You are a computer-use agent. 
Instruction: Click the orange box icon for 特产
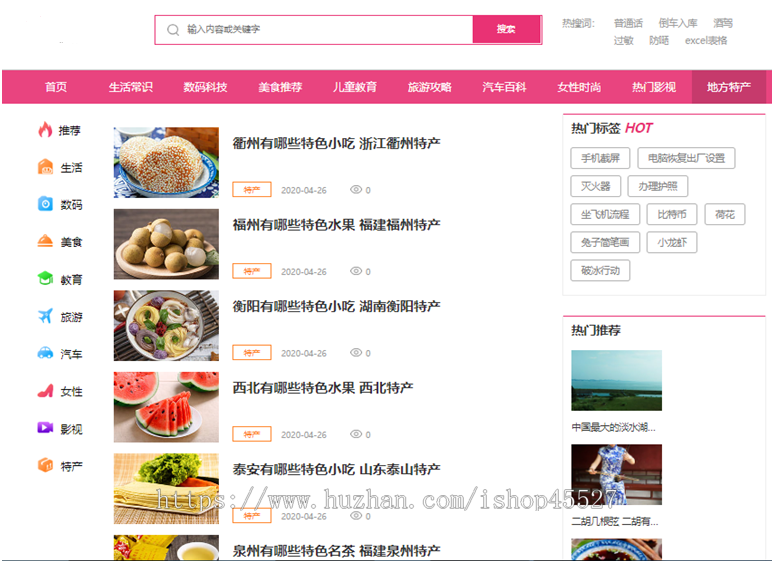(x=45, y=465)
